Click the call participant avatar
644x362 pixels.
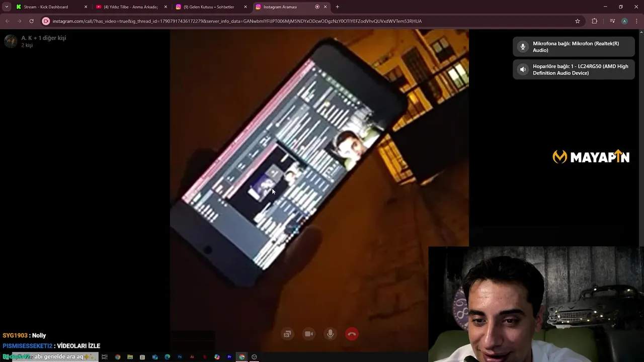click(x=11, y=41)
